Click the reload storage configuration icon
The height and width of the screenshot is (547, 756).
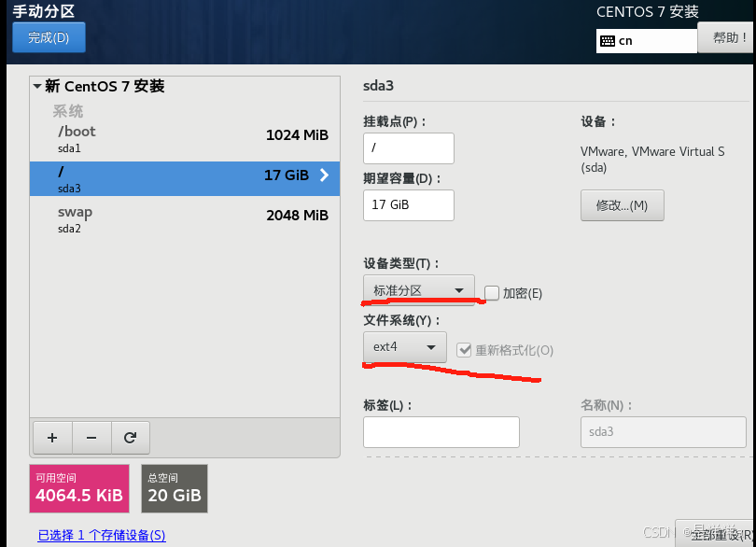pyautogui.click(x=130, y=438)
